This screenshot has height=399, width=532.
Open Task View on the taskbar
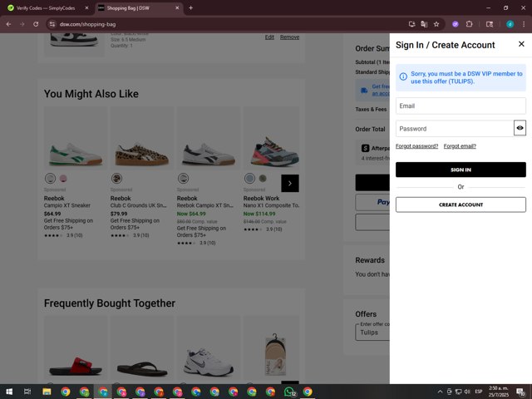[x=27, y=392]
